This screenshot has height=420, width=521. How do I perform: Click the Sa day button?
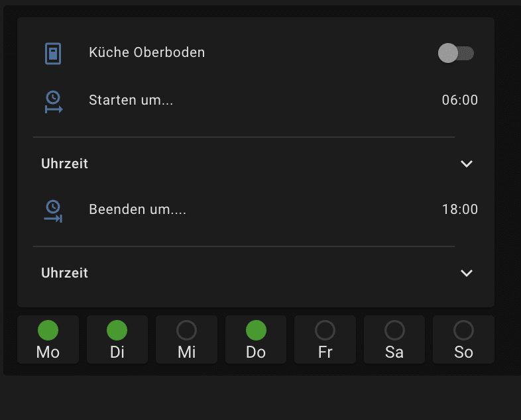394,340
